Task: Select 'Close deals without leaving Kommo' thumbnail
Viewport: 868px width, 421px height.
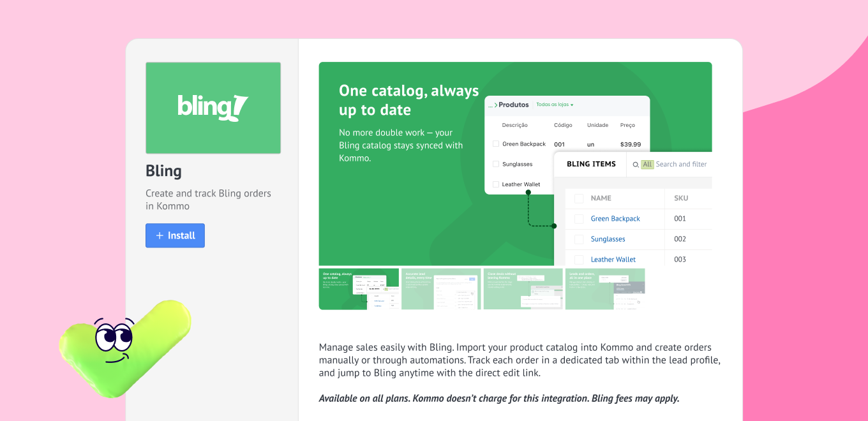Action: click(523, 289)
